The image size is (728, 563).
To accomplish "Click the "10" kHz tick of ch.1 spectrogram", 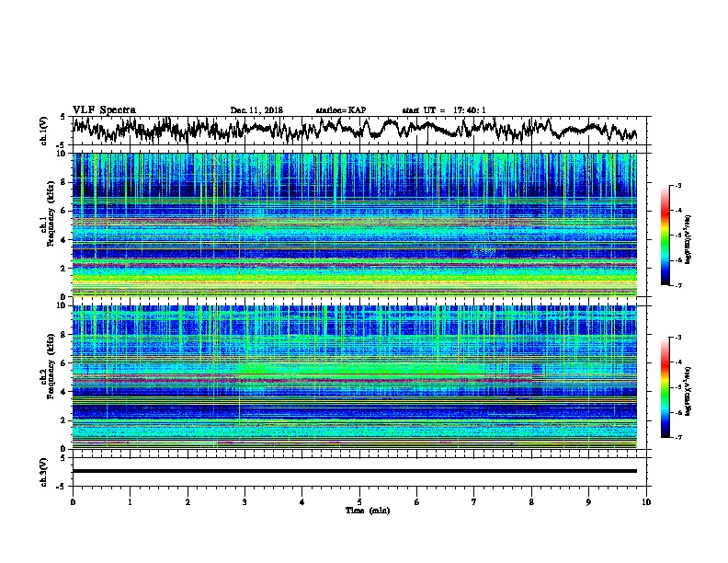I will (x=61, y=154).
